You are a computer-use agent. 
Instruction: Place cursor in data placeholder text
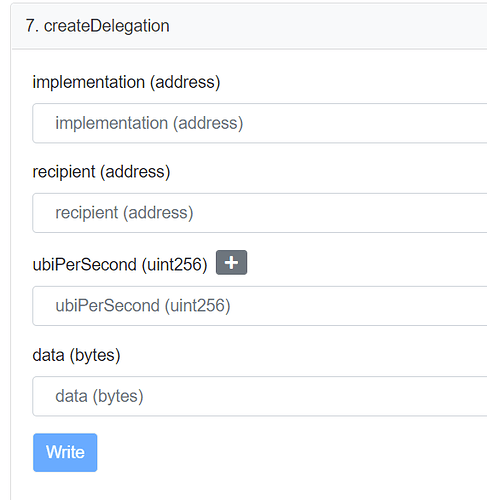(99, 396)
